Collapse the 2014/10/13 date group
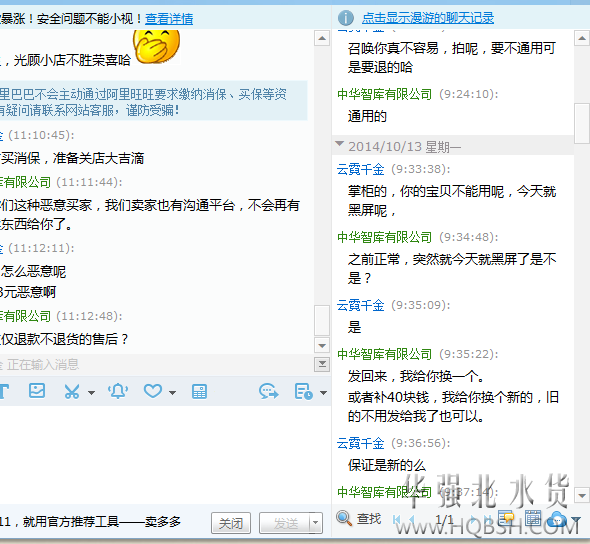This screenshot has height=544, width=590. pos(340,144)
